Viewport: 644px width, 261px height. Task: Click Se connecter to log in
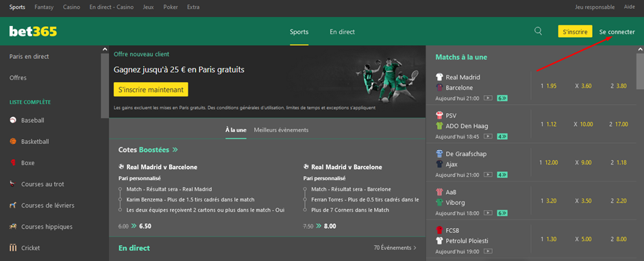coord(617,32)
